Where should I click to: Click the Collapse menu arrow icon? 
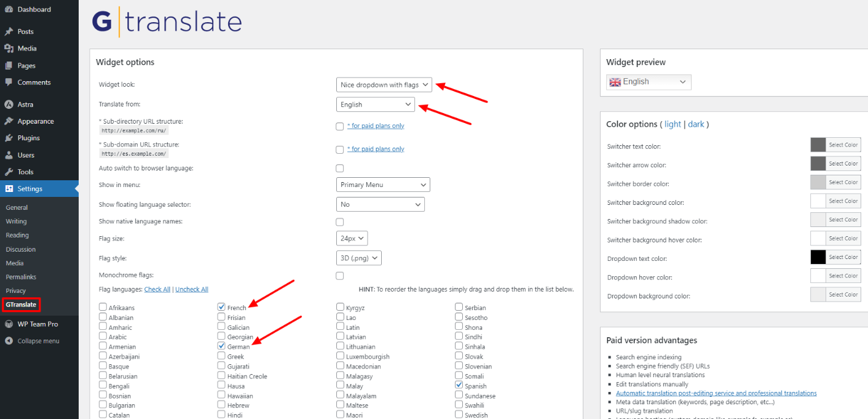click(9, 341)
